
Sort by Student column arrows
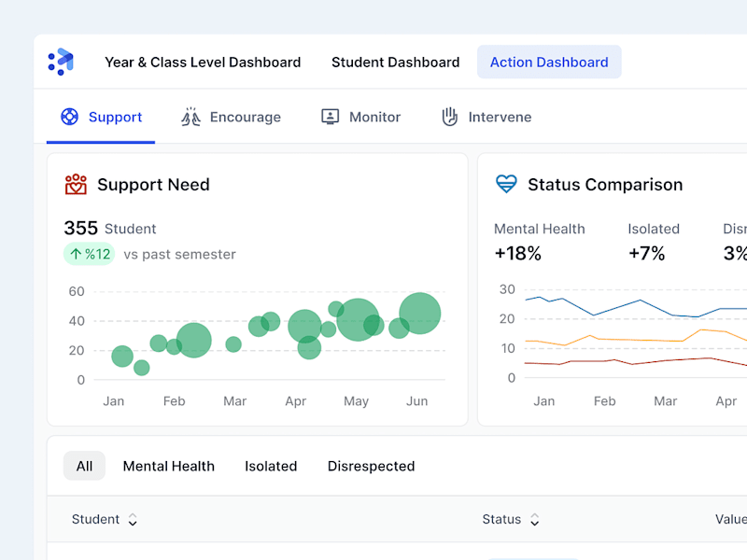[x=133, y=520]
